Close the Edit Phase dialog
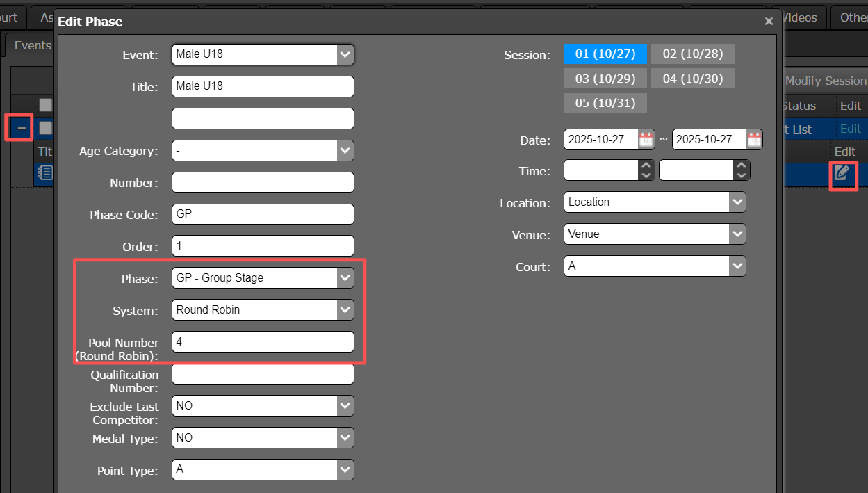This screenshot has width=868, height=493. pos(769,22)
